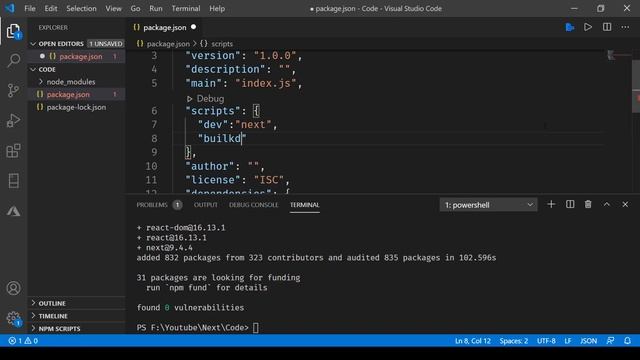Click the unsaved dot on package.json tab
The image size is (640, 360).
pyautogui.click(x=193, y=27)
